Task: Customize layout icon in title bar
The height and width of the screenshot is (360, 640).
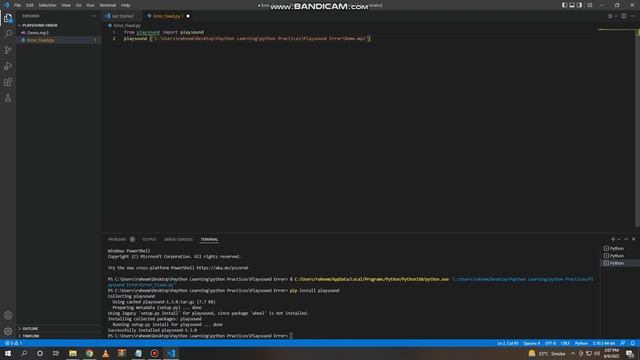Action: click(x=590, y=5)
